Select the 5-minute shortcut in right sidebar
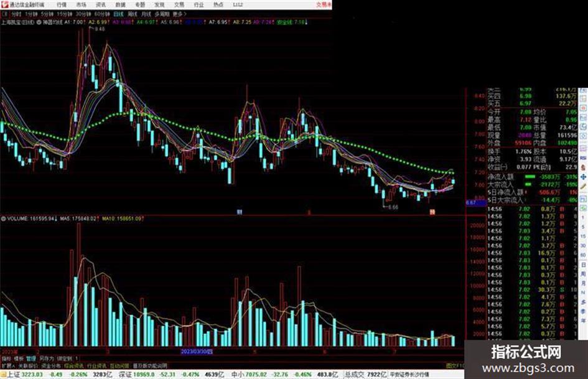588x379 pixels. coord(583,227)
